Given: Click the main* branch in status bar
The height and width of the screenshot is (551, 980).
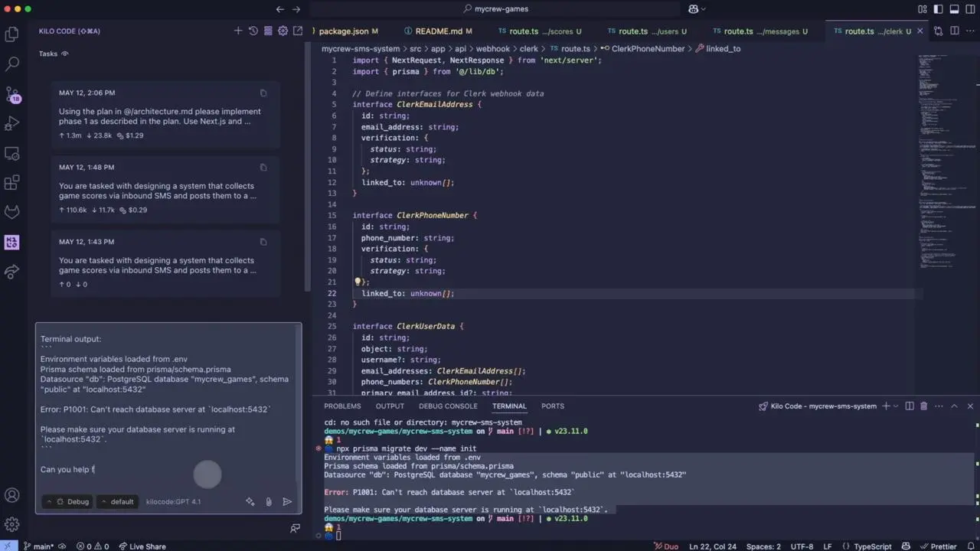Looking at the screenshot, I should coord(41,546).
